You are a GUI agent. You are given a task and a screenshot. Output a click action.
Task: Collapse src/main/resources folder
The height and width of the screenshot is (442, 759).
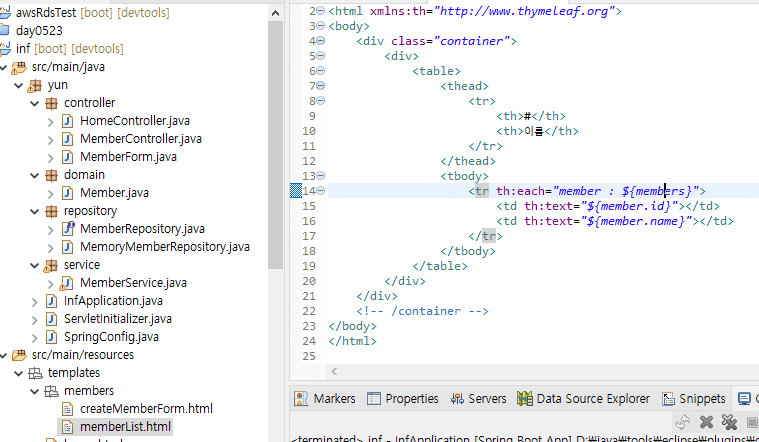pos(3,355)
